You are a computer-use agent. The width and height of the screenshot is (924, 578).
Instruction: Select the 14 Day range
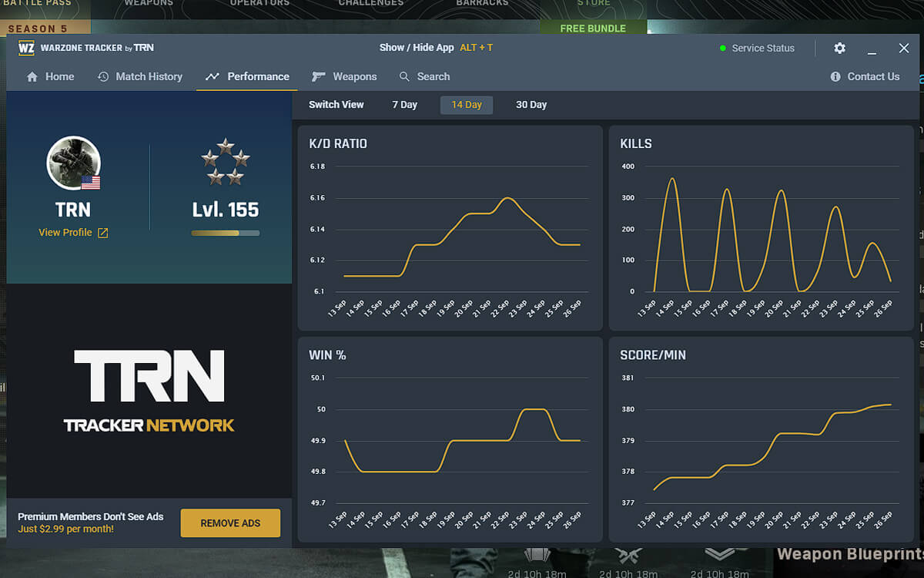click(467, 105)
